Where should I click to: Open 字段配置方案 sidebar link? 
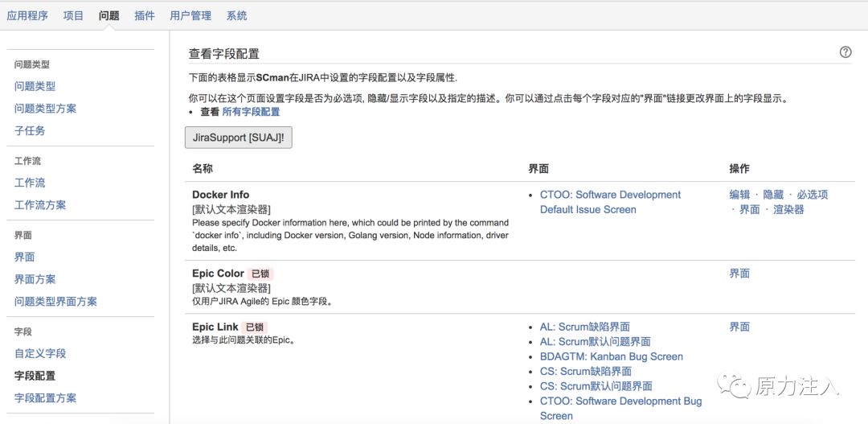[45, 398]
